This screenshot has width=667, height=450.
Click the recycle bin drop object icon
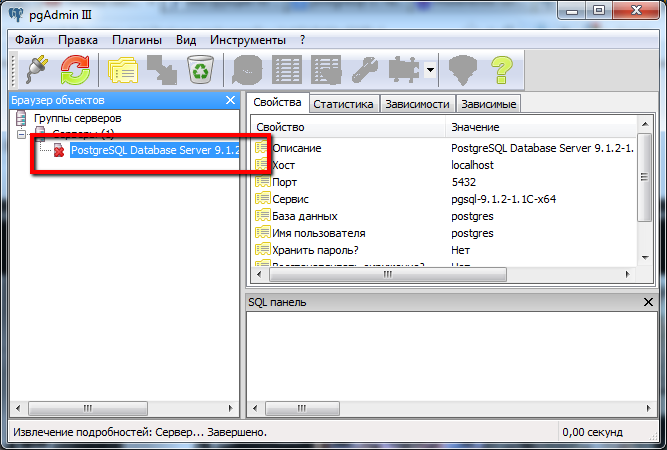pos(200,70)
